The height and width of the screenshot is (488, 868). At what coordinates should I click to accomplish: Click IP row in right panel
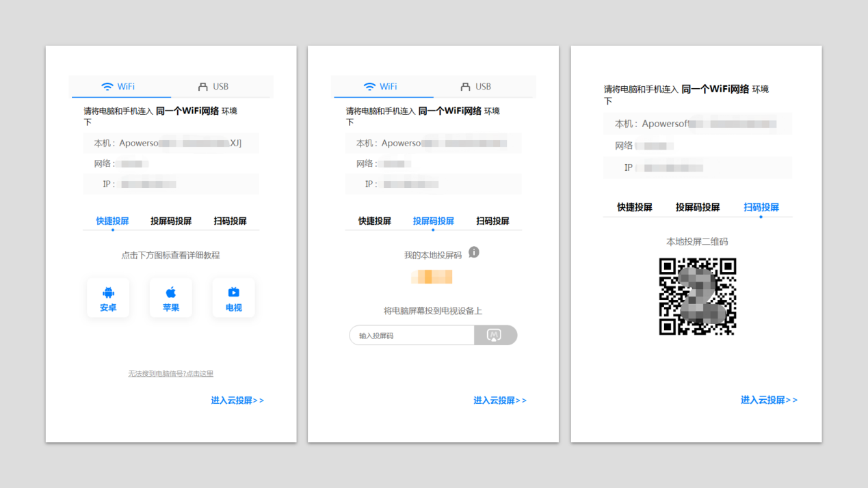click(698, 167)
